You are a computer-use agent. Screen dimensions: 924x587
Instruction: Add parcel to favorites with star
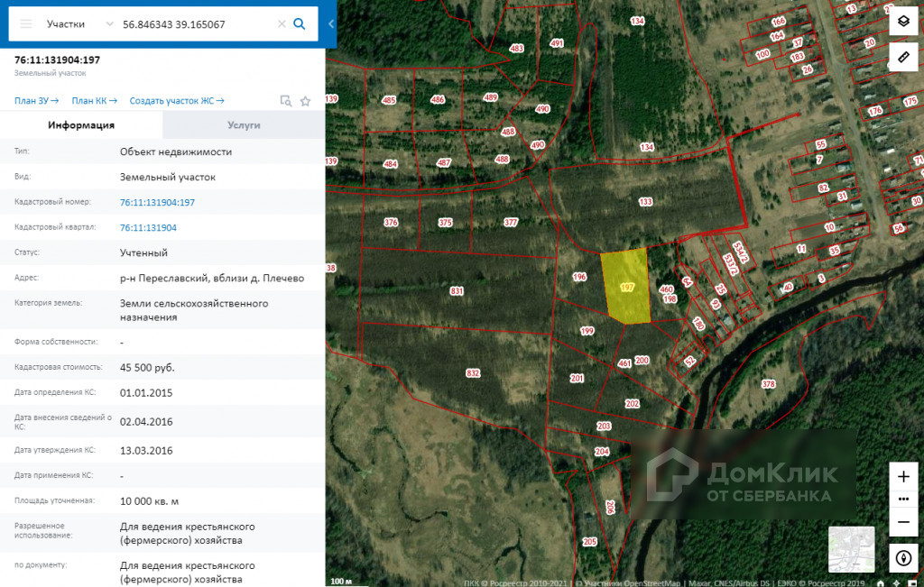point(305,101)
